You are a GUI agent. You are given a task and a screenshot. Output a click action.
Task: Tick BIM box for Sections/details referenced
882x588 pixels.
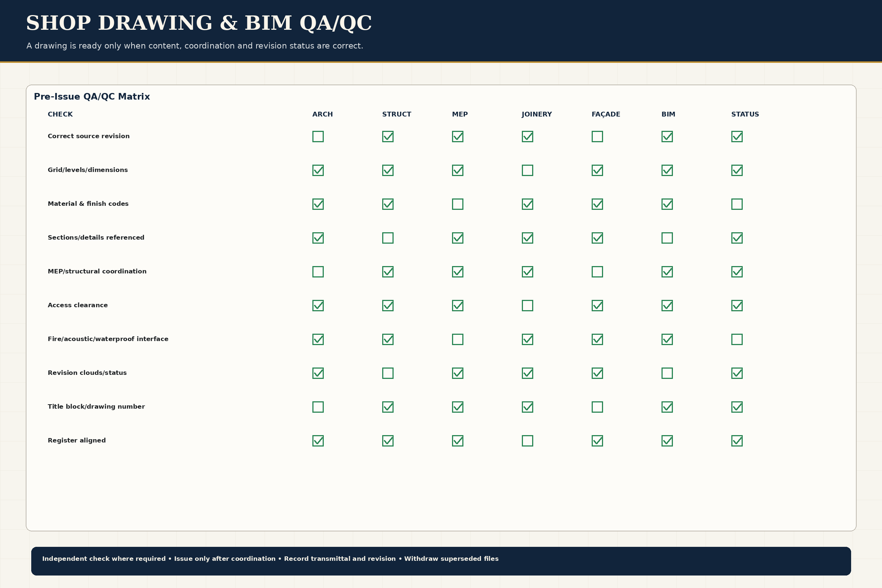point(667,238)
